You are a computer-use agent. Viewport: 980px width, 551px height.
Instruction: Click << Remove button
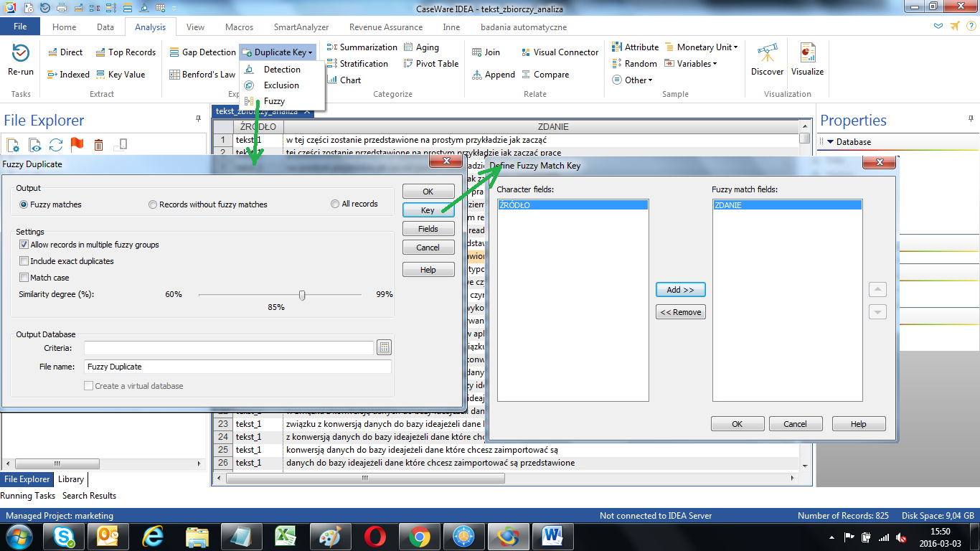[x=681, y=312]
